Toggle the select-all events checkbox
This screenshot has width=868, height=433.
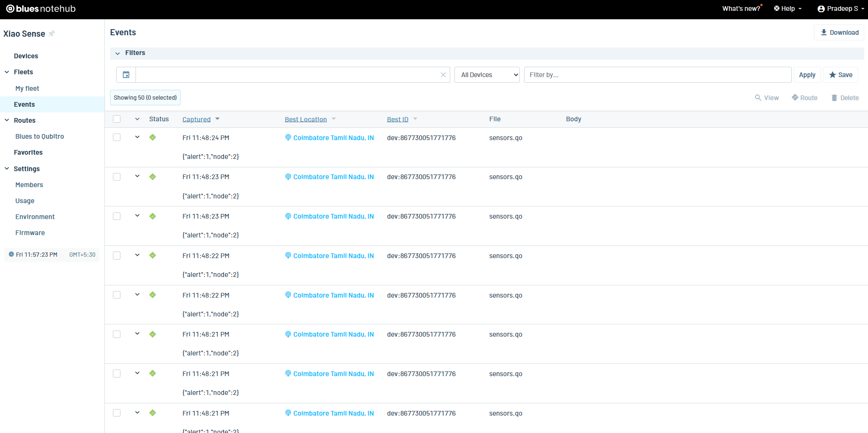117,119
